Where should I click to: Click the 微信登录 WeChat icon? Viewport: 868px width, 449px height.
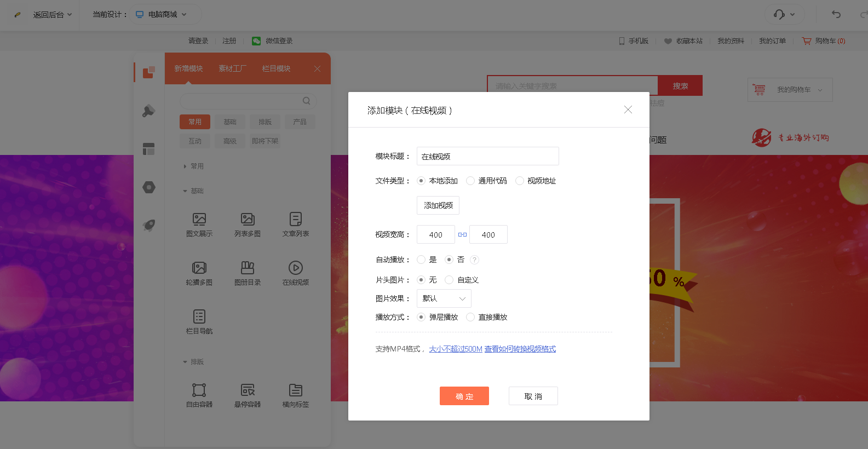(x=256, y=41)
